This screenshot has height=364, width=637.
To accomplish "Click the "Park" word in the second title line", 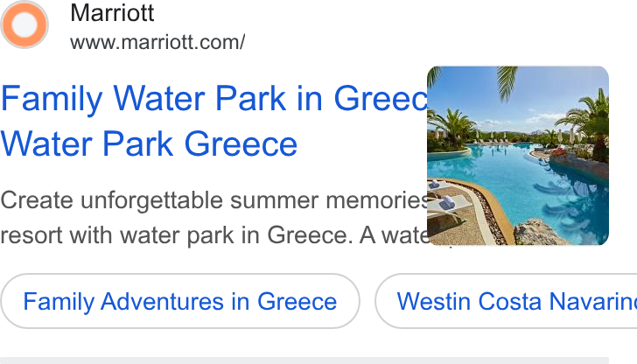I will pyautogui.click(x=137, y=143).
